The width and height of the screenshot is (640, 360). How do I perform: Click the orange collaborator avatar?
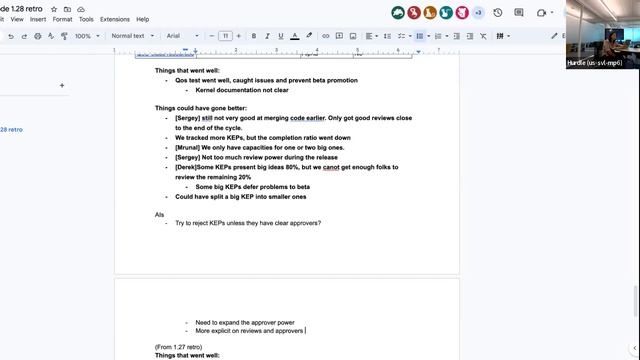pos(430,13)
